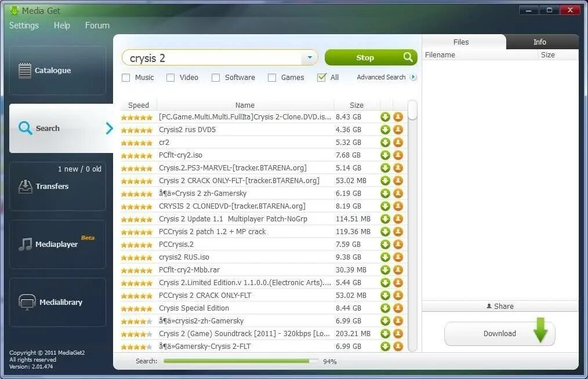Click the Size header in Files panel
Screen dimensions: 588x379
[558, 55]
